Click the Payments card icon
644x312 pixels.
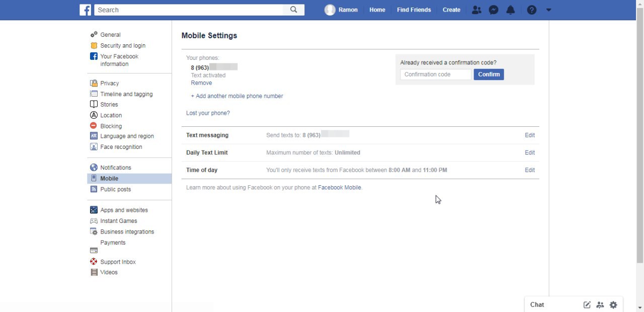point(94,250)
